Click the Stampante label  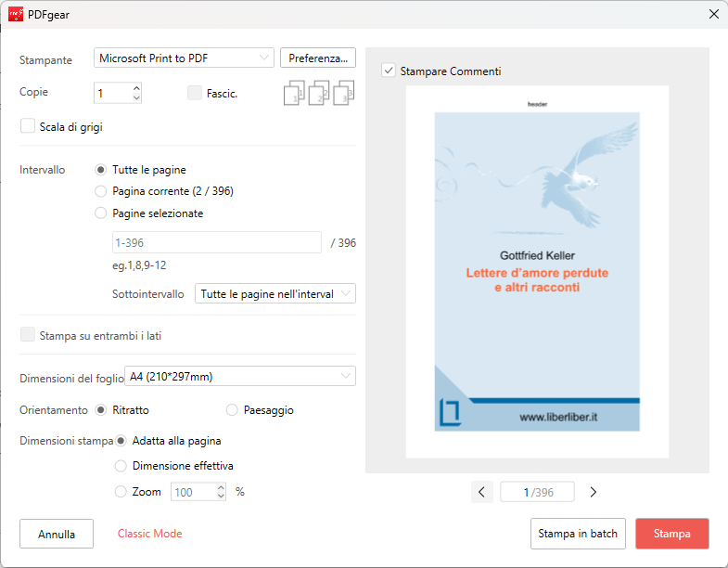[x=45, y=60]
